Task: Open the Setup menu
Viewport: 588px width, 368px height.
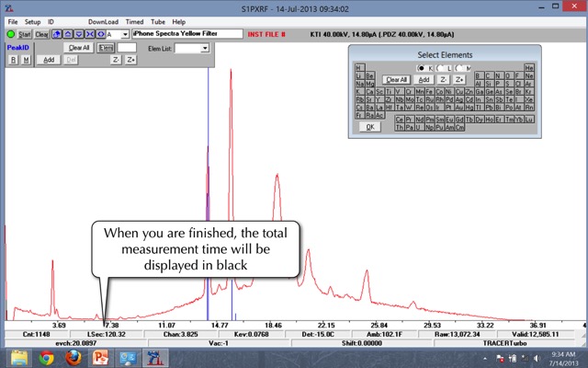Action: click(x=32, y=21)
